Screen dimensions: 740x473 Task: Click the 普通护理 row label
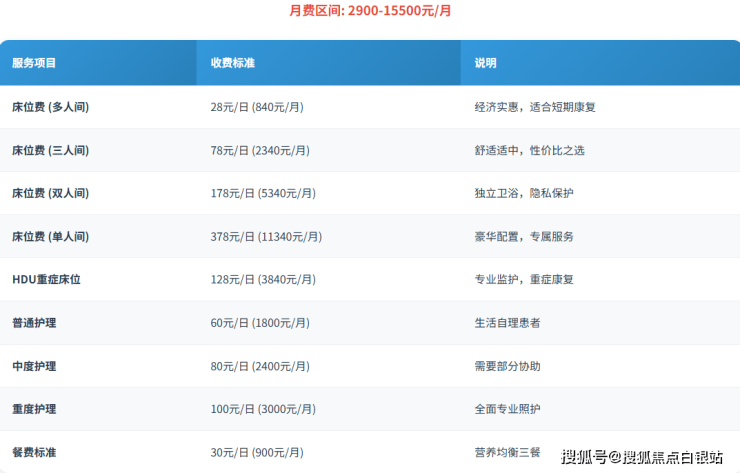point(34,323)
